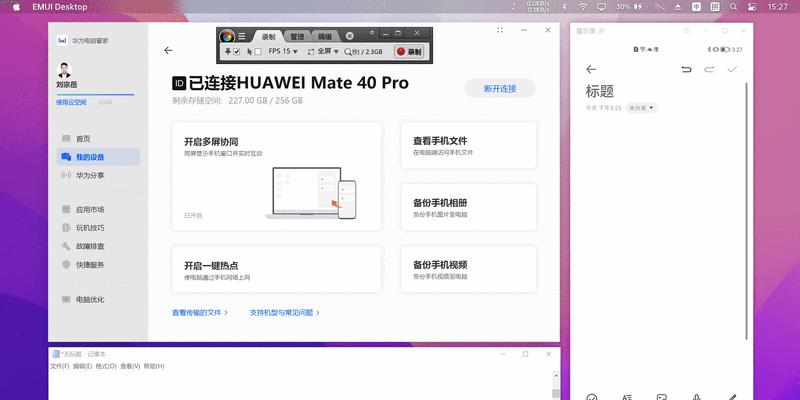Click the Notepad vertical scrollbar thumb
This screenshot has width=800, height=400.
click(556, 393)
